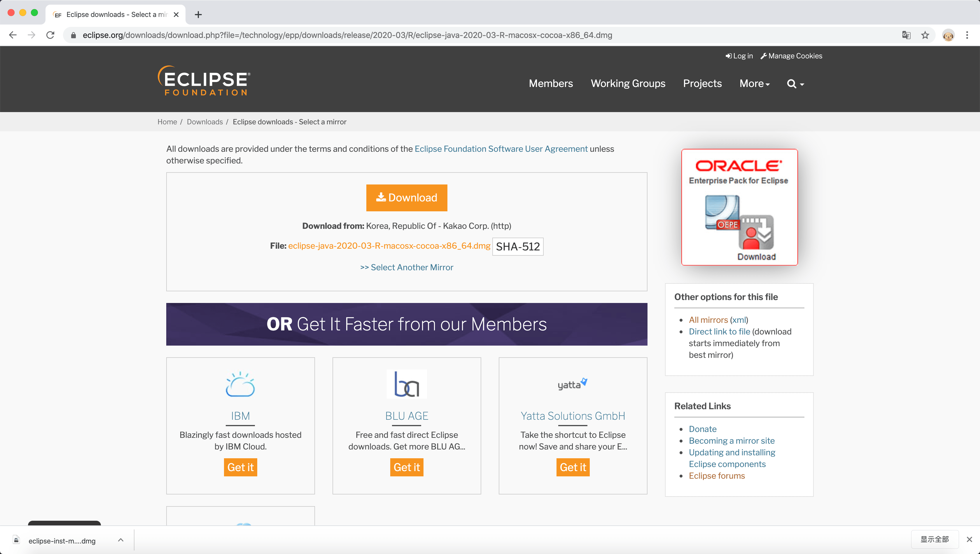Screen dimensions: 980x554
Task: Open Chrome three-dot menu
Action: tap(967, 35)
